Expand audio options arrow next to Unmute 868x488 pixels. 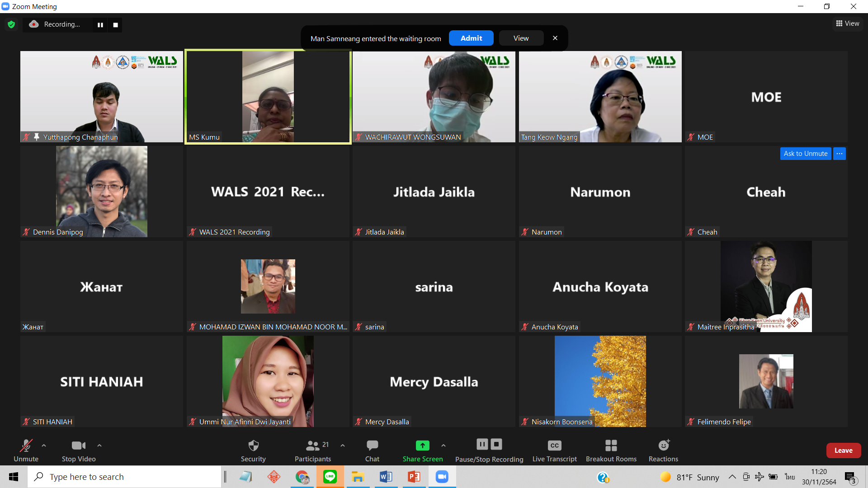pyautogui.click(x=44, y=446)
